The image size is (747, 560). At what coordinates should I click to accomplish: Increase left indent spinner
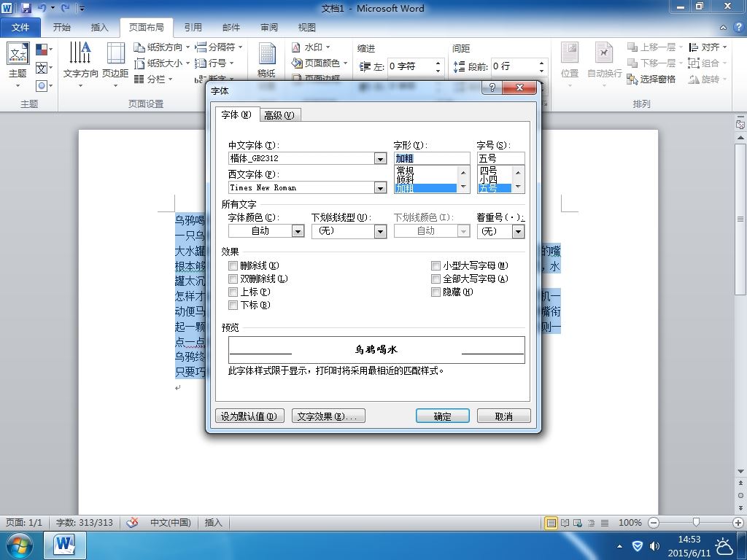coord(438,63)
